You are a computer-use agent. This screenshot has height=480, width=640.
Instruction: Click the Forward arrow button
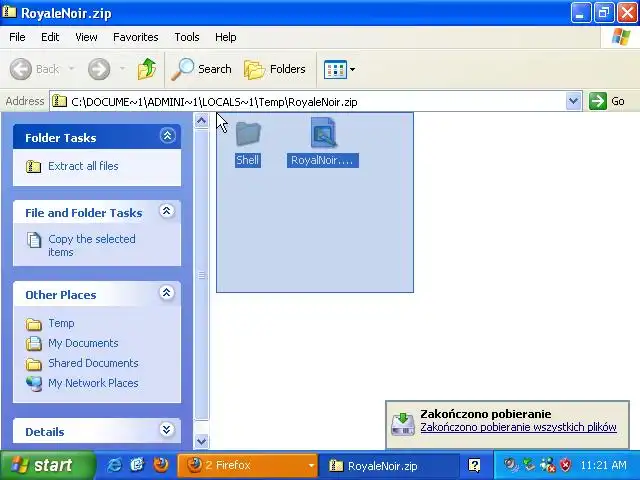click(x=99, y=69)
